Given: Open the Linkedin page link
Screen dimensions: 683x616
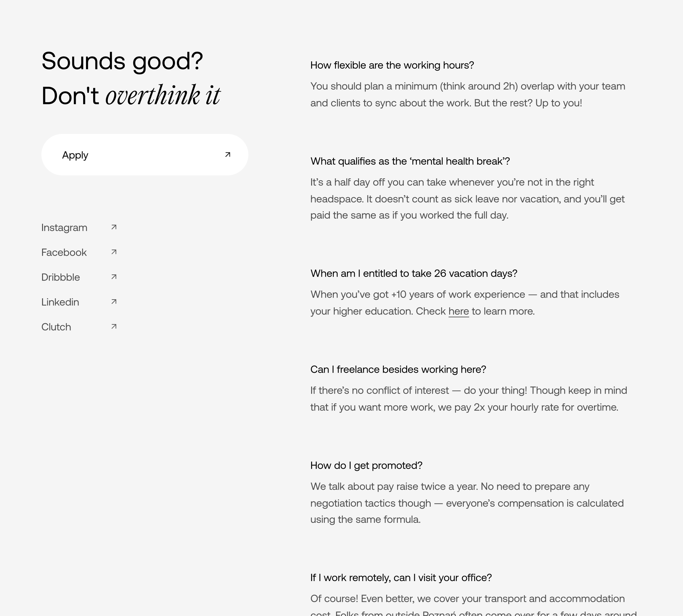Looking at the screenshot, I should click(x=60, y=302).
